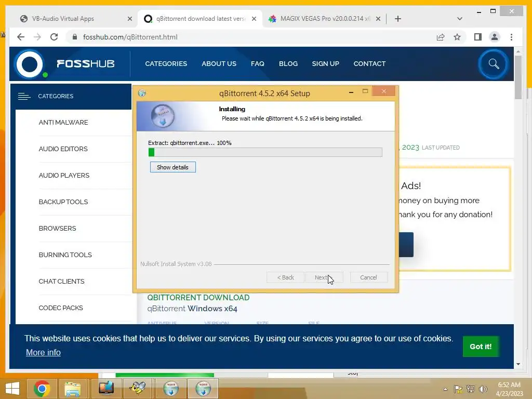The height and width of the screenshot is (399, 532).
Task: Select active installer taskbar icon
Action: 203,389
